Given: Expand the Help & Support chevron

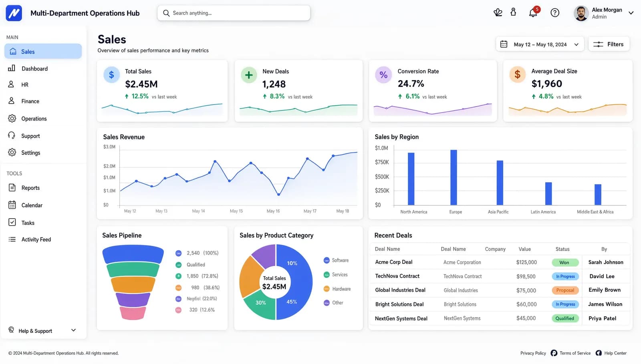Looking at the screenshot, I should point(73,330).
